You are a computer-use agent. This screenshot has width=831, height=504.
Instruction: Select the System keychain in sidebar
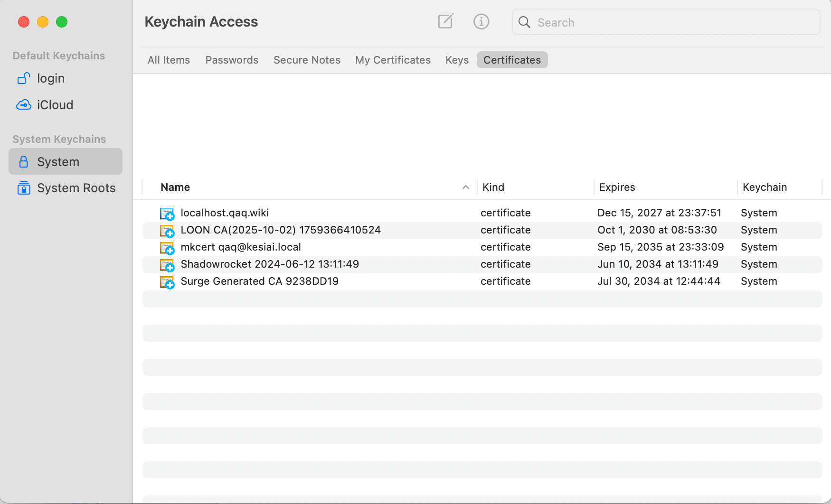(x=66, y=161)
